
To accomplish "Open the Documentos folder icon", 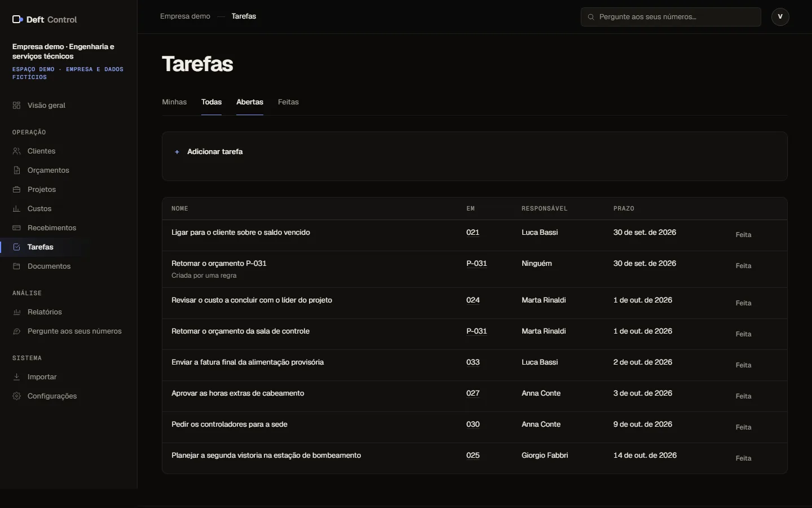I will click(x=16, y=266).
